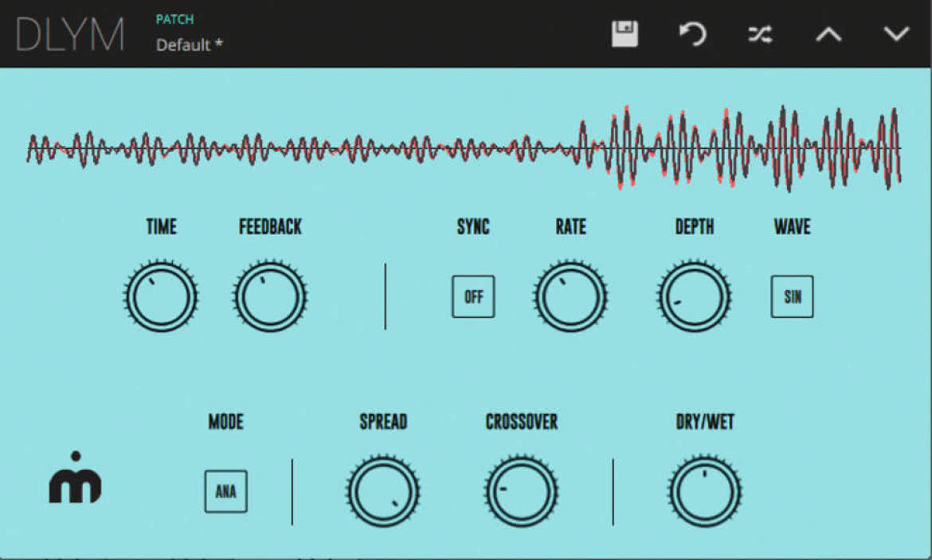The height and width of the screenshot is (560, 932).
Task: Switch the WAVE SIN button
Action: [x=793, y=296]
